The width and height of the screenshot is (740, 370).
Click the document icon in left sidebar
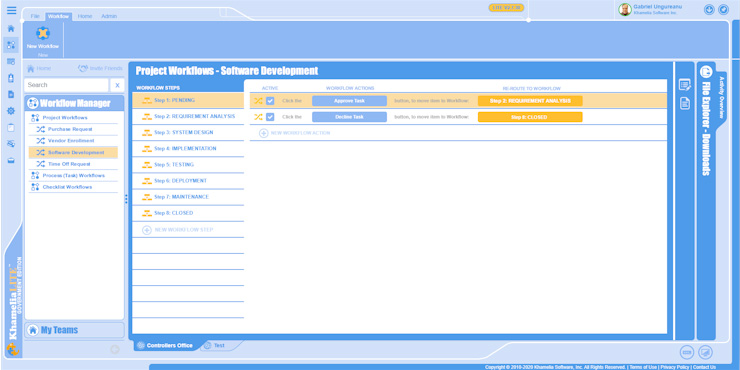pyautogui.click(x=11, y=94)
